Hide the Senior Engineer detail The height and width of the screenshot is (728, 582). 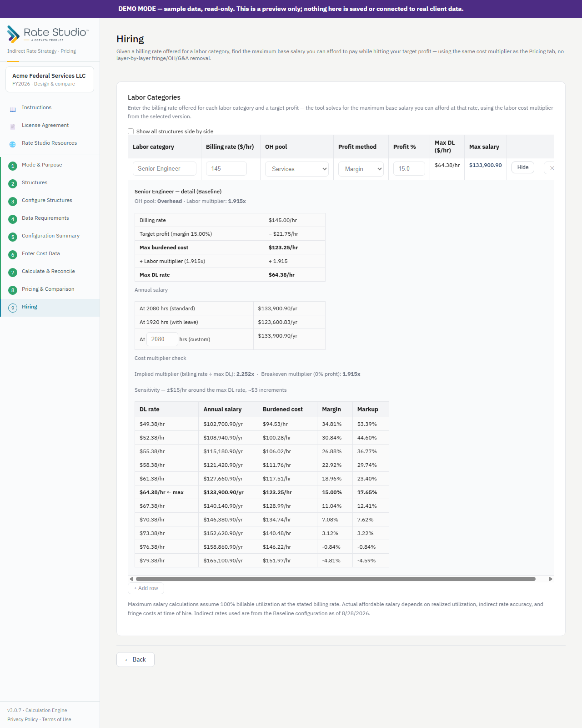click(523, 167)
